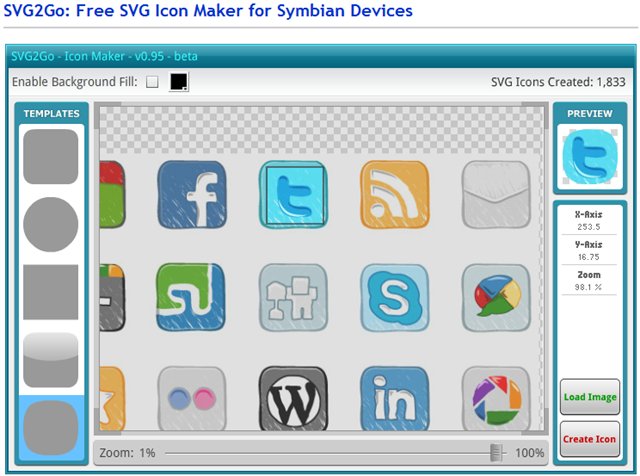Click the Skype icon on canvas

395,297
